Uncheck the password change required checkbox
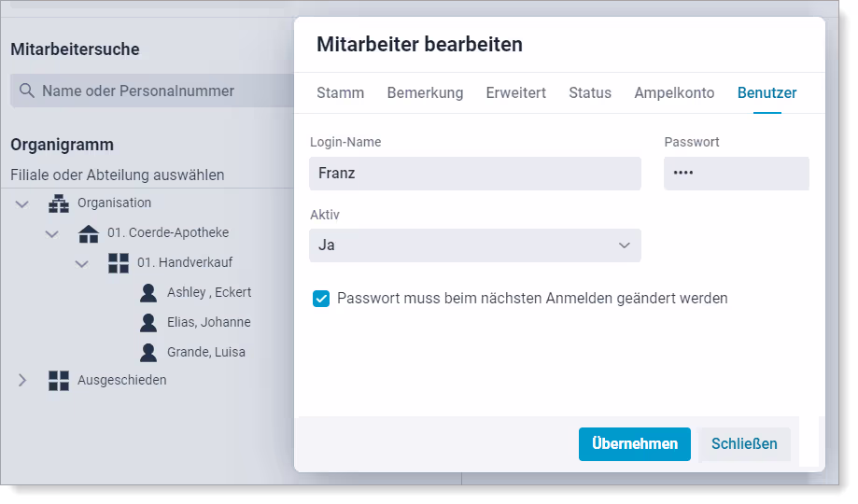 coord(321,299)
